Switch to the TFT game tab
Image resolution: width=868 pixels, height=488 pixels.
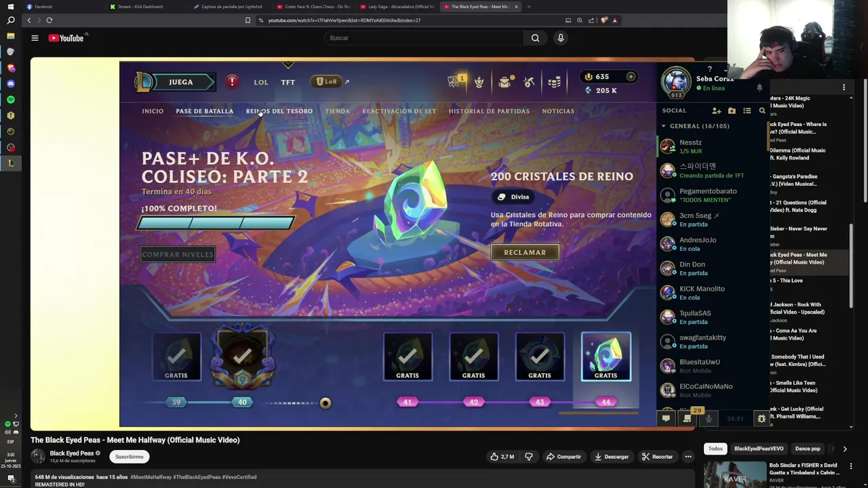288,82
